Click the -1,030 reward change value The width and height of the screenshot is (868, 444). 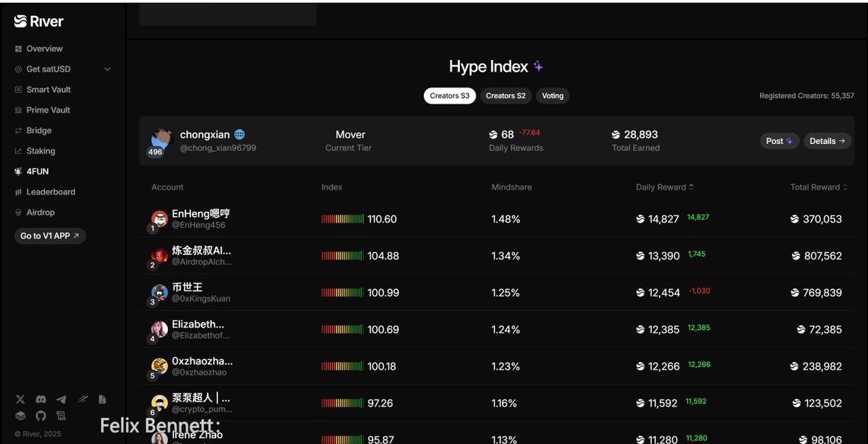[699, 291]
